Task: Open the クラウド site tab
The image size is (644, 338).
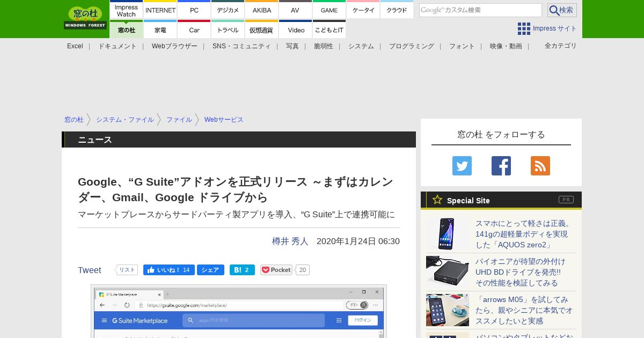Action: pyautogui.click(x=397, y=10)
